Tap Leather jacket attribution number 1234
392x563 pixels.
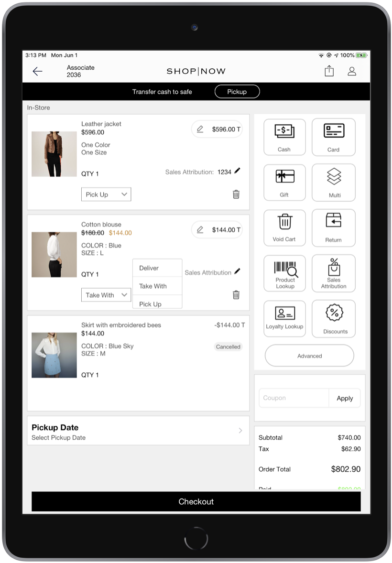pos(224,172)
